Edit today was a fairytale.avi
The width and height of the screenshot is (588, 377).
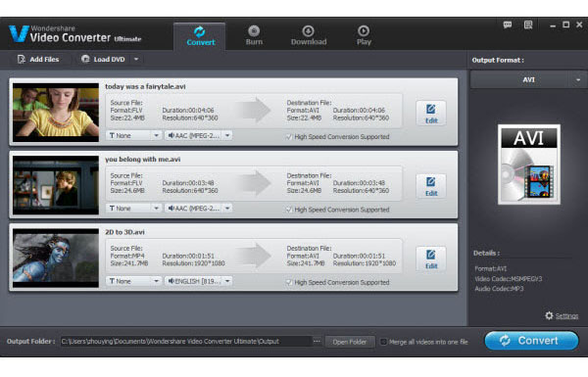click(431, 114)
